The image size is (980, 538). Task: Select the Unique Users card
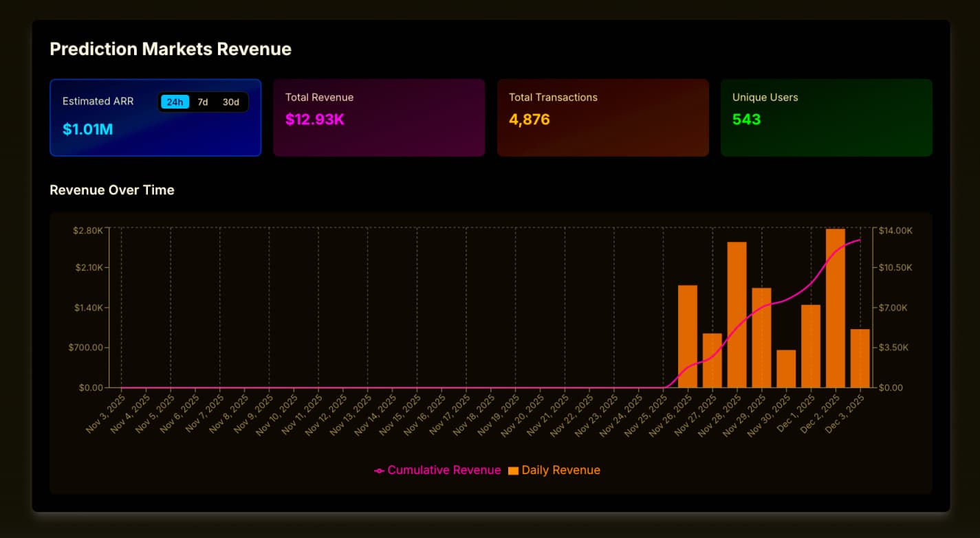pyautogui.click(x=826, y=117)
